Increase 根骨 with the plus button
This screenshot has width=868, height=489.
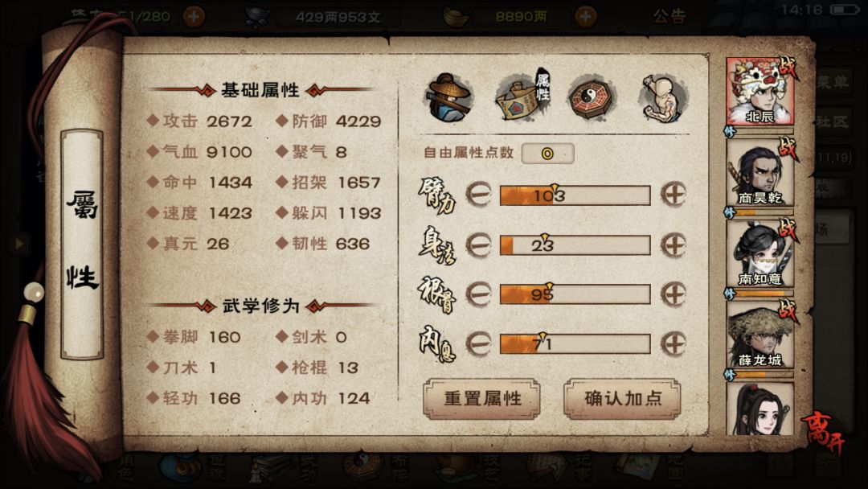coord(674,294)
